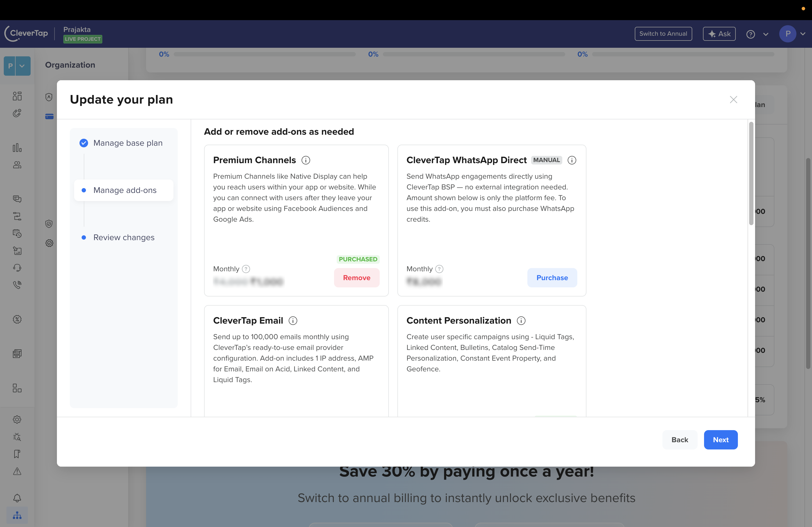Open the headset support sidebar icon
The image size is (812, 527).
17,268
